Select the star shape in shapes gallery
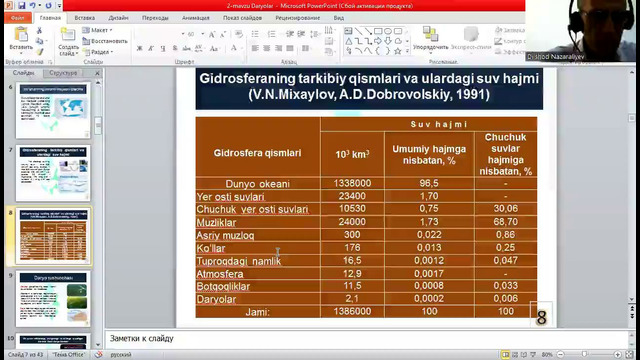Screen dimensions: 640x360 [398, 51]
